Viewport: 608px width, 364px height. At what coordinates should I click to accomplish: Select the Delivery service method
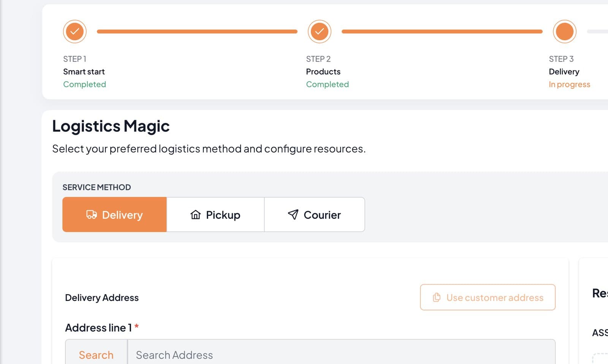point(114,215)
